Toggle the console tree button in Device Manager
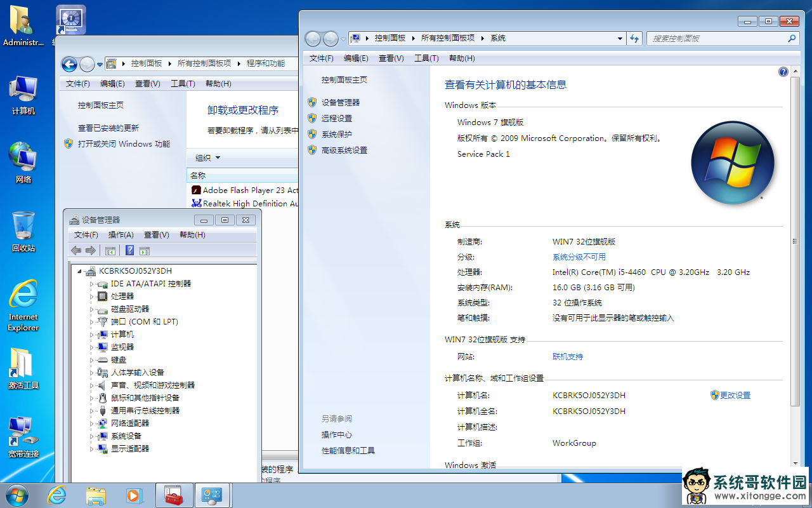 coord(110,251)
